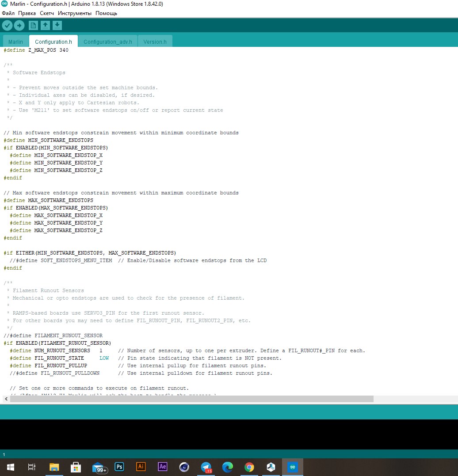Click the commented "SOFT_ENDSTOPS_MENU_ITEM" define
Image resolution: width=458 pixels, height=476 pixels.
61,260
